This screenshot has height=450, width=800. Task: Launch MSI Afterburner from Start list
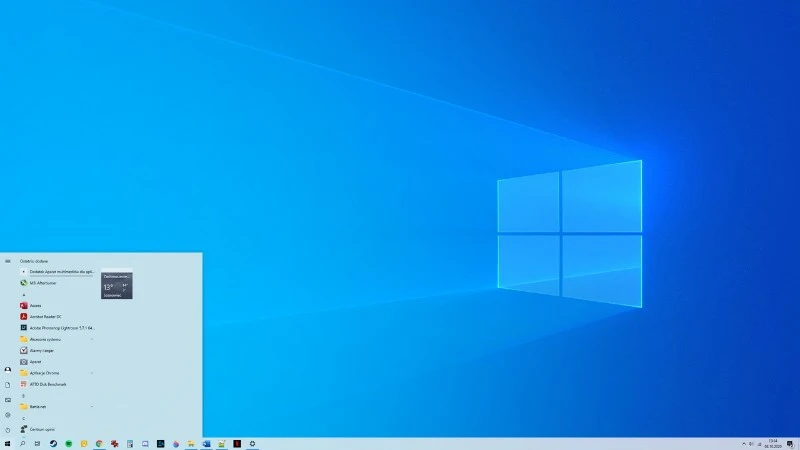pos(57,283)
